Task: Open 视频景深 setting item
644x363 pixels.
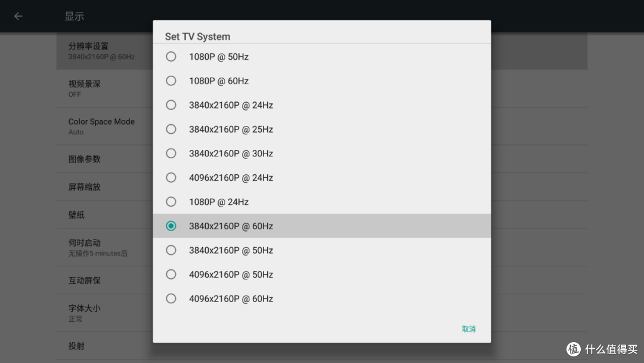Action: click(x=105, y=88)
